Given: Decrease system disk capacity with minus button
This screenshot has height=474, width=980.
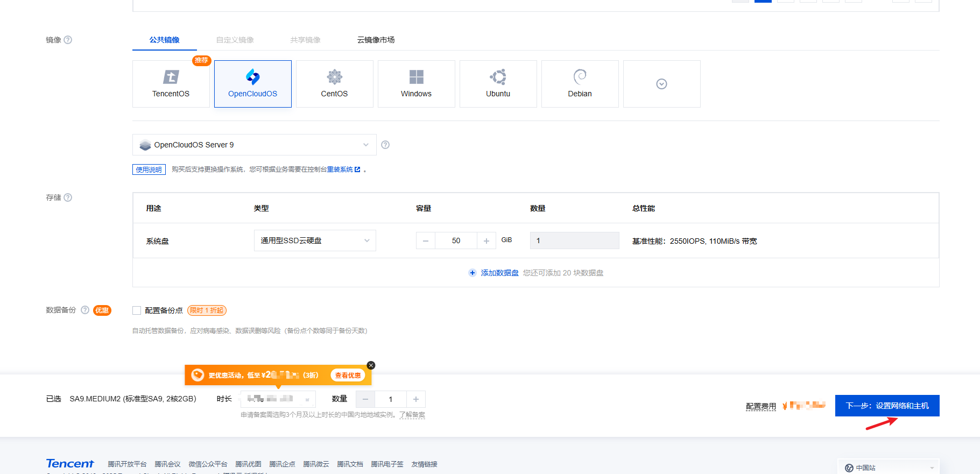Looking at the screenshot, I should point(426,240).
